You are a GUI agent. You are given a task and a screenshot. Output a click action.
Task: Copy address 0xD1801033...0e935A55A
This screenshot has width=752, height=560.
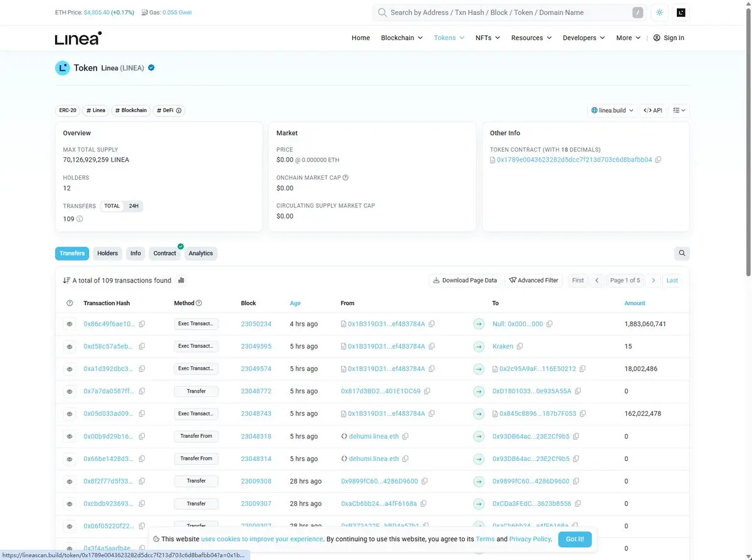[x=578, y=391]
